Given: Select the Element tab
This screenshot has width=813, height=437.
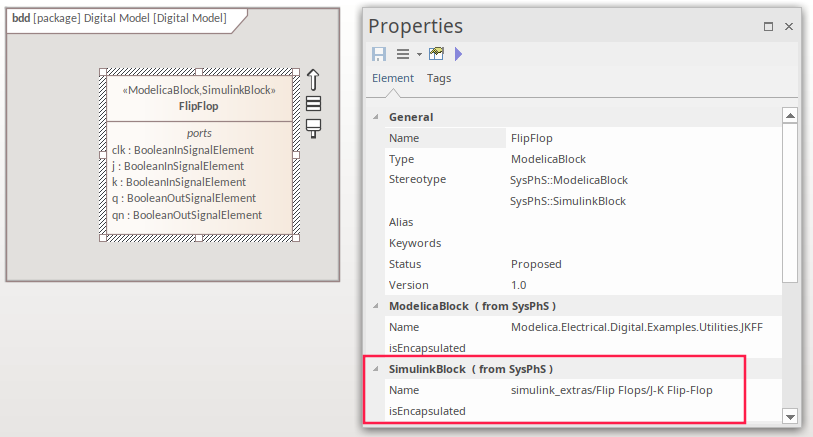Looking at the screenshot, I should [392, 78].
